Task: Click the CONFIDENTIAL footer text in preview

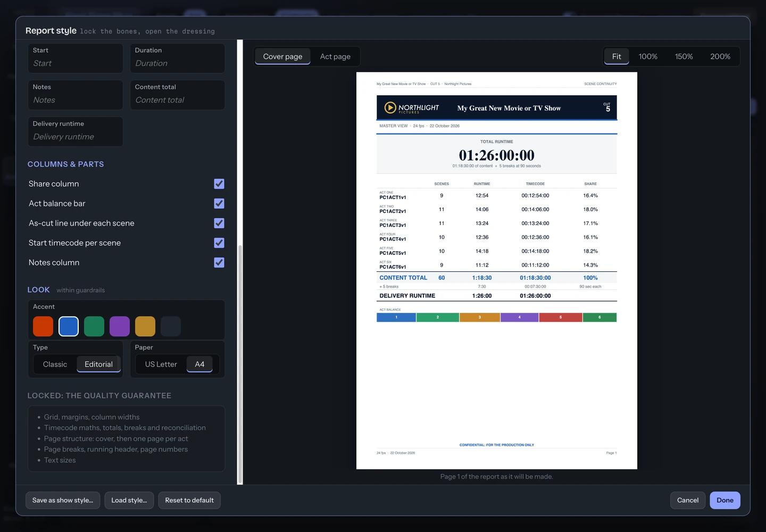Action: click(497, 445)
